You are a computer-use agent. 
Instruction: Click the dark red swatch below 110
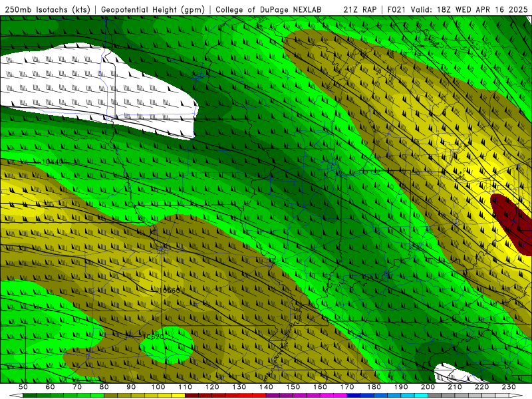pos(192,396)
